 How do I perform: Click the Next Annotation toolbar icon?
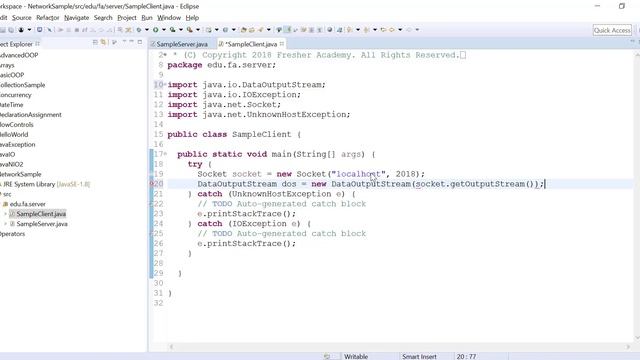349,30
